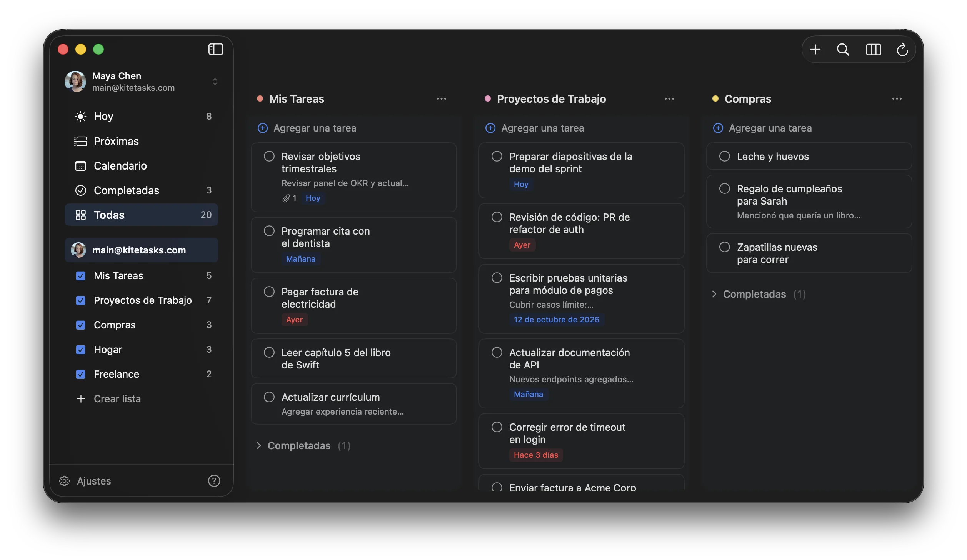Open the Mis Tareas column options menu

tap(441, 99)
